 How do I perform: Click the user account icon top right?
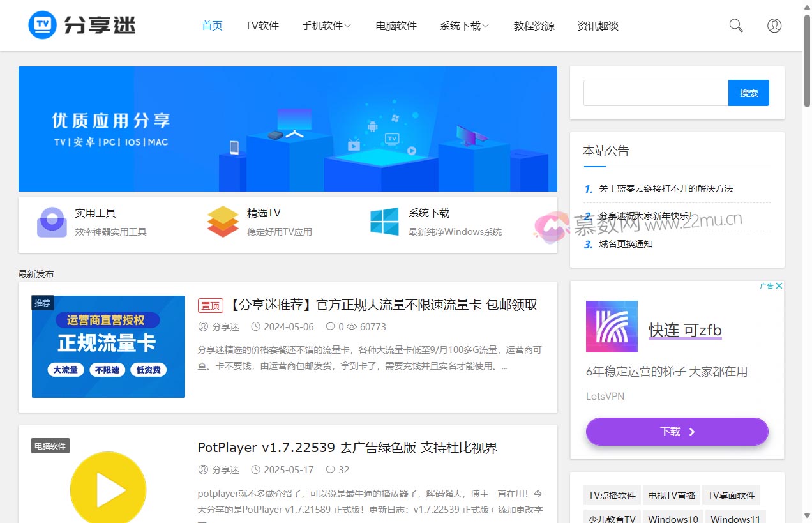coord(774,26)
